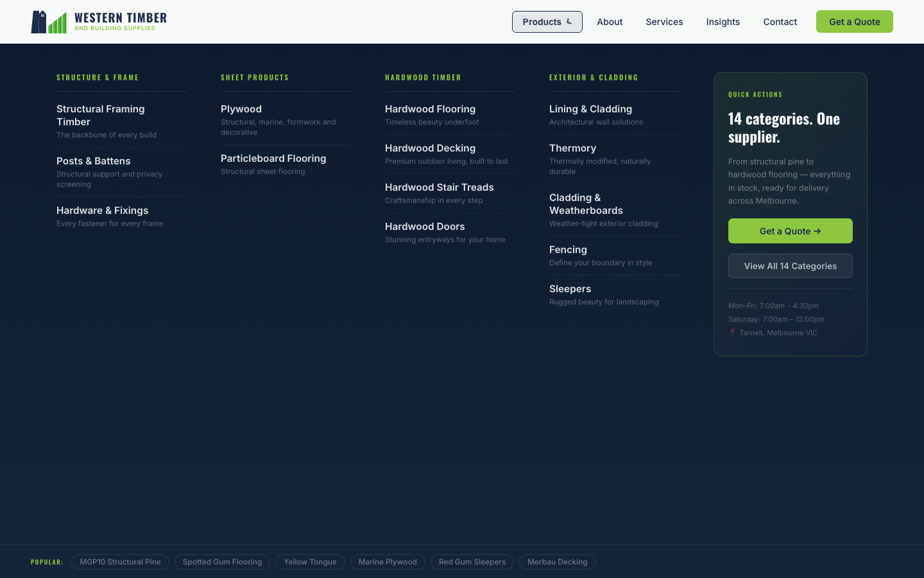Open the Insights section

[x=723, y=22]
